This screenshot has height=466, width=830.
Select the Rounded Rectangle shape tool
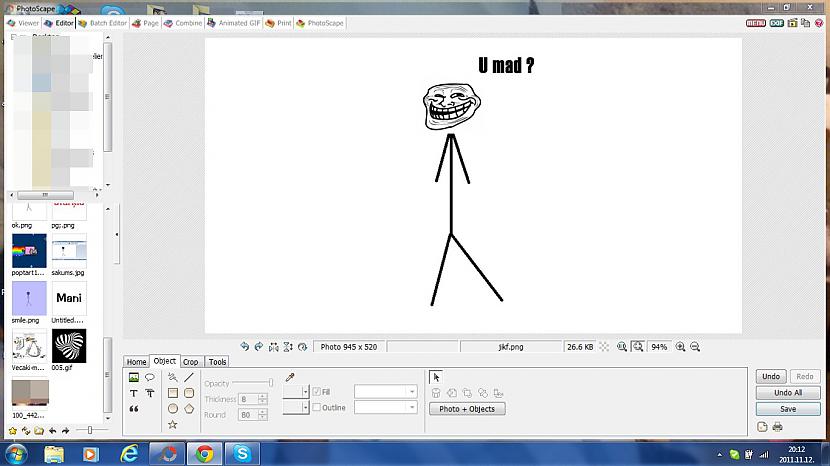point(189,393)
